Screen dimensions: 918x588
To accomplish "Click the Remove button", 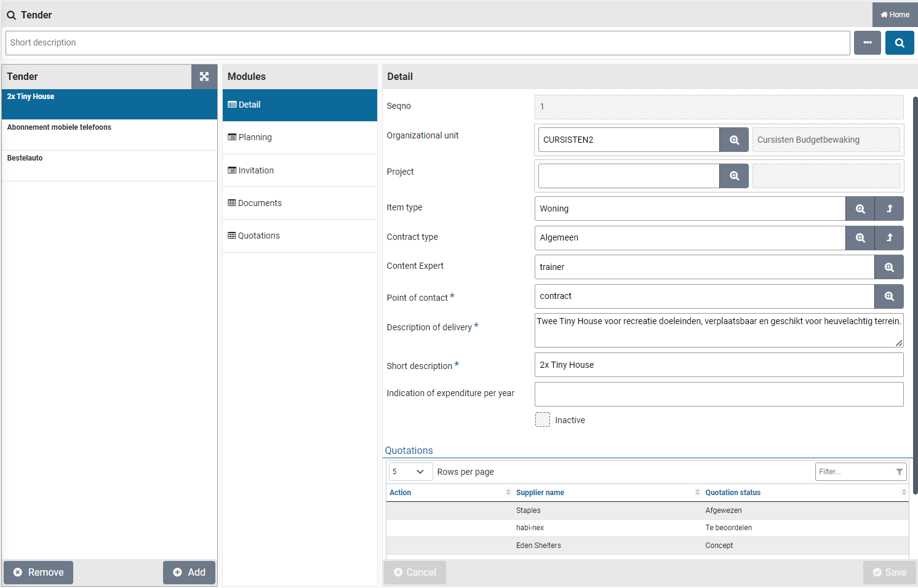I will coord(38,573).
